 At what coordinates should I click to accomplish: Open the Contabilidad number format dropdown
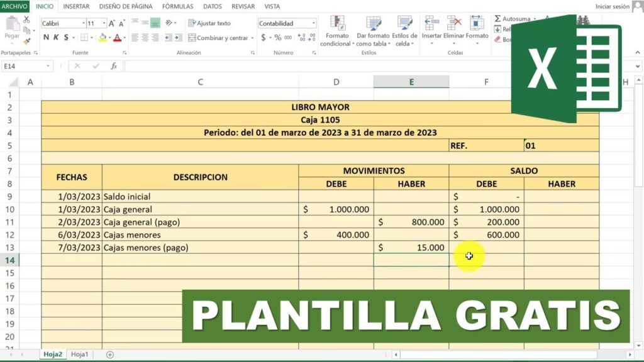click(313, 23)
